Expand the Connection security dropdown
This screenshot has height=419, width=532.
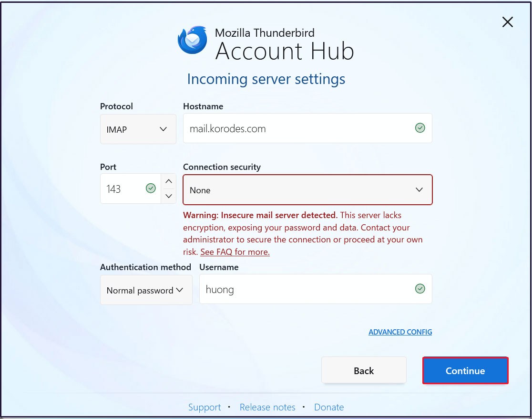pyautogui.click(x=307, y=190)
